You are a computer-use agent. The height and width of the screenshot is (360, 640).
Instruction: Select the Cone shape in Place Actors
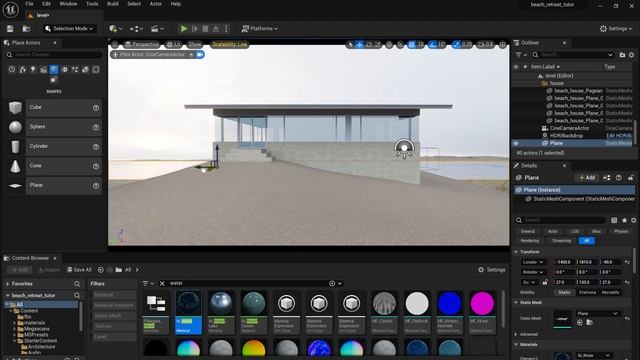tap(54, 166)
